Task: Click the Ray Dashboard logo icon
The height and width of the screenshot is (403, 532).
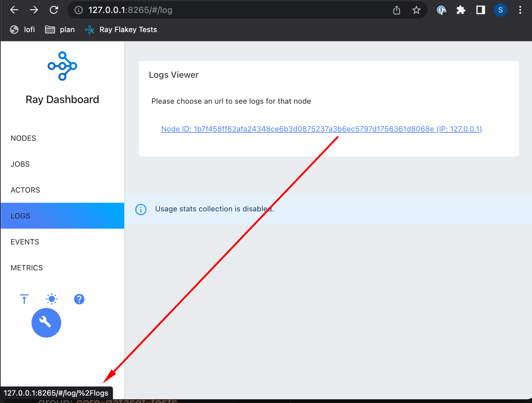Action: (x=62, y=66)
